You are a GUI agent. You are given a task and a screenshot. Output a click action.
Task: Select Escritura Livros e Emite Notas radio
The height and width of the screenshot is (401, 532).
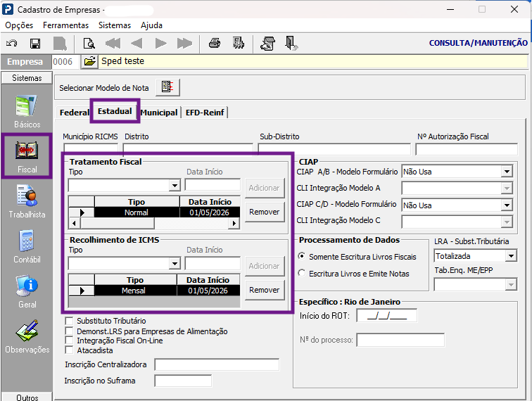(x=302, y=273)
